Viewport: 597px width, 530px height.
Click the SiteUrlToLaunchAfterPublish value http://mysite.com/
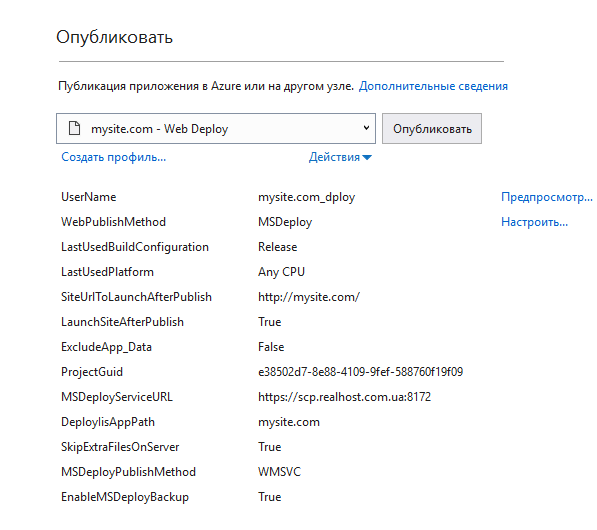click(x=309, y=297)
